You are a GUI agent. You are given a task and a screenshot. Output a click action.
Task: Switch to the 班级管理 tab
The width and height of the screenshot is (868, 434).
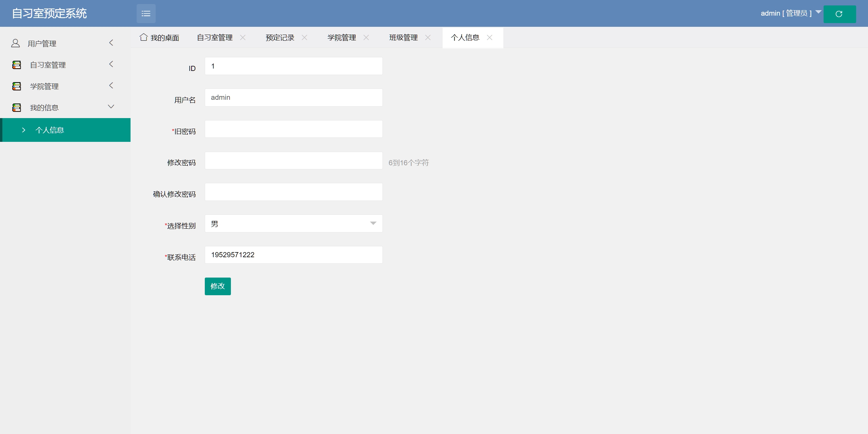click(x=403, y=37)
